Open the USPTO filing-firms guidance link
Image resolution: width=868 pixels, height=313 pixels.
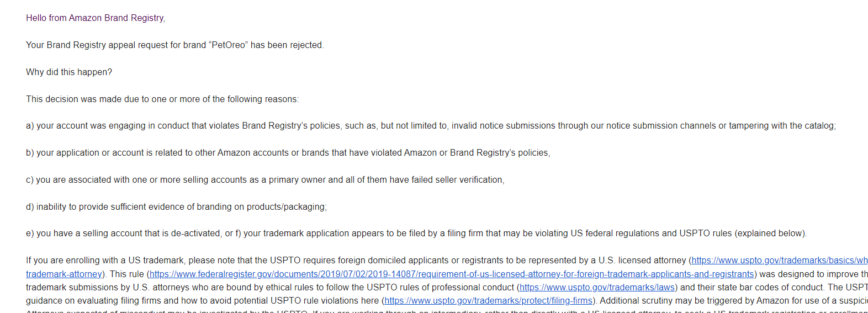[488, 301]
